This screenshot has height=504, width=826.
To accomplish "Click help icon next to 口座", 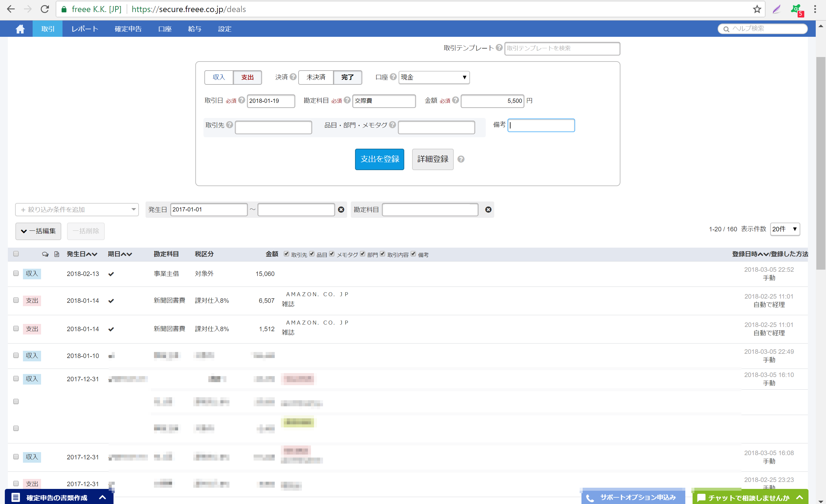I will tap(393, 77).
